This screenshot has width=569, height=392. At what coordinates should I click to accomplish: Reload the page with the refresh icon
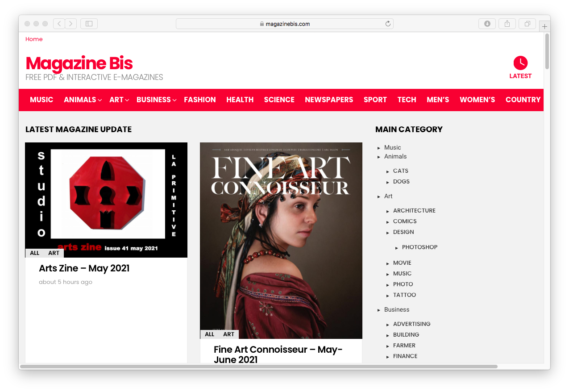click(388, 24)
